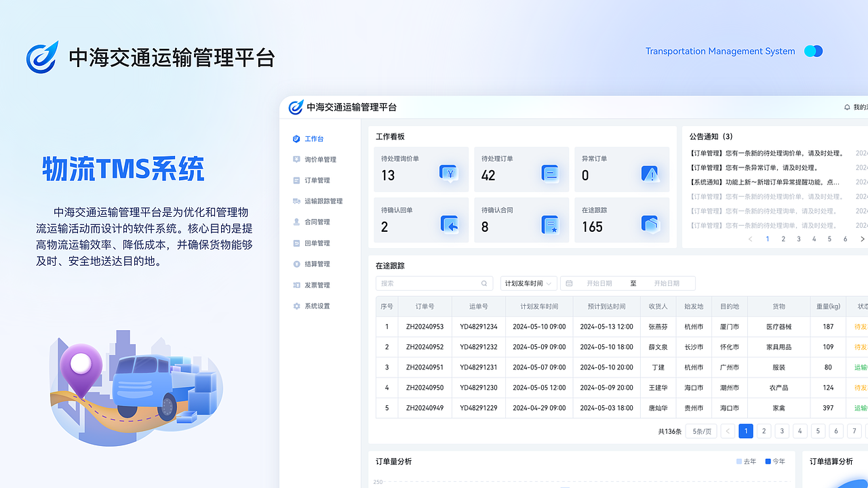The height and width of the screenshot is (488, 868).
Task: Click the 合同管理 sidebar icon
Action: point(296,222)
